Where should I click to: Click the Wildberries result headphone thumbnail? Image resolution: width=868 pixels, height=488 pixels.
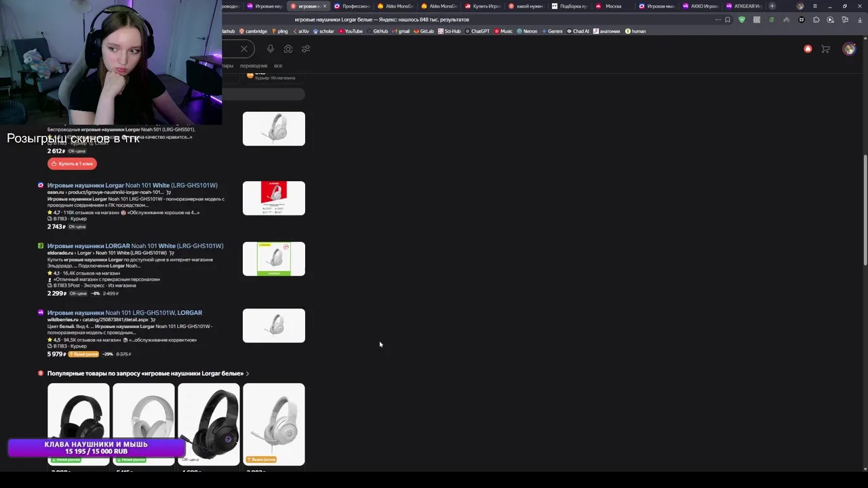(274, 325)
